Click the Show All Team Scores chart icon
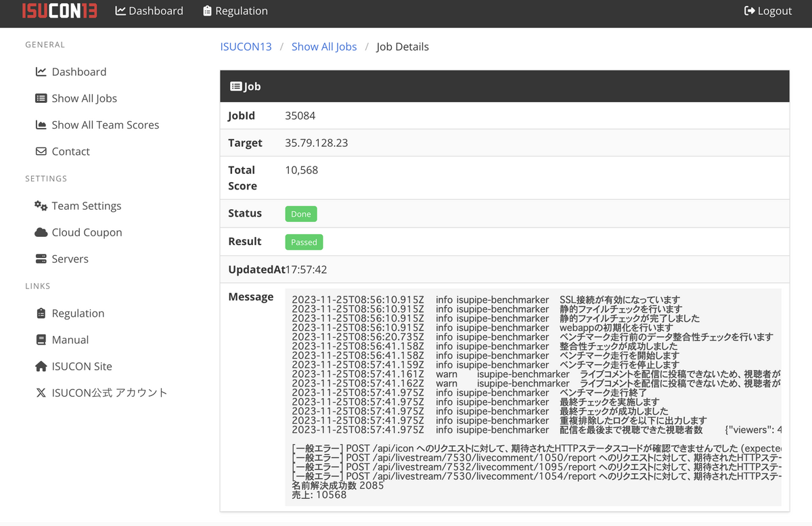 click(x=41, y=125)
